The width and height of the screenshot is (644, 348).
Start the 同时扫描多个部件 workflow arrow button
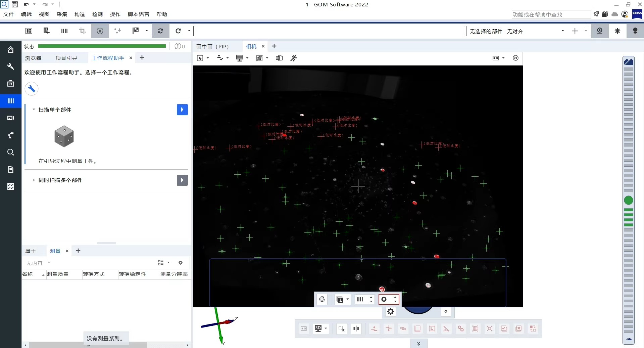[182, 180]
